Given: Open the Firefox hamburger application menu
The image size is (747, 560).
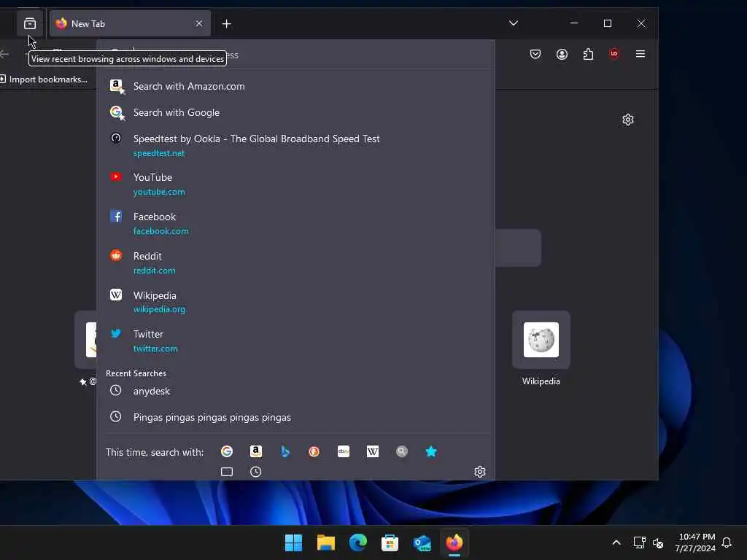Looking at the screenshot, I should (640, 54).
